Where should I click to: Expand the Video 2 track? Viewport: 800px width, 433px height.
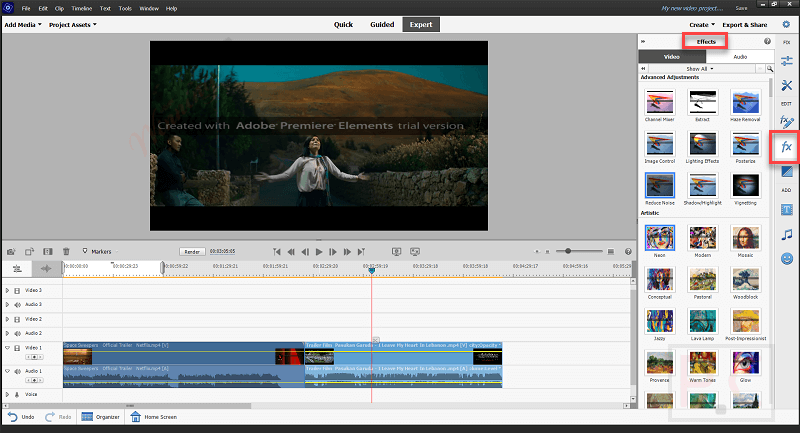tap(7, 319)
